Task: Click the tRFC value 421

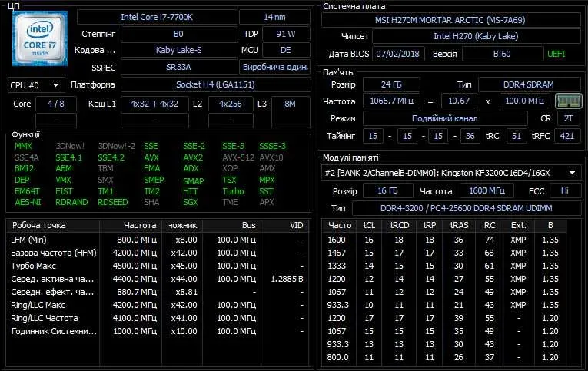Action: pyautogui.click(x=567, y=136)
